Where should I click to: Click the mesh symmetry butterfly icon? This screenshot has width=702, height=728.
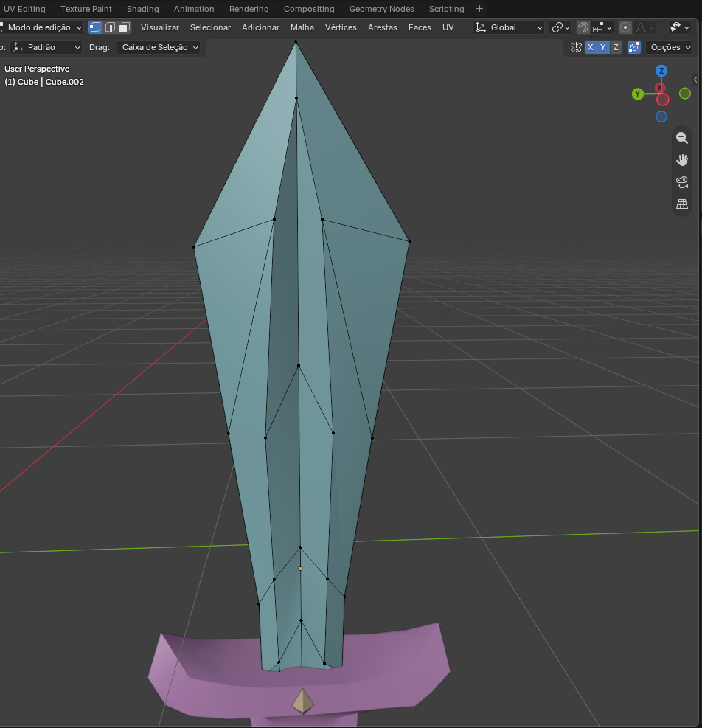tap(576, 47)
